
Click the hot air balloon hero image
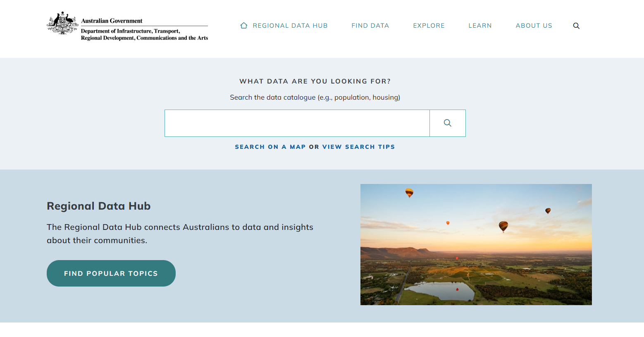(x=476, y=244)
